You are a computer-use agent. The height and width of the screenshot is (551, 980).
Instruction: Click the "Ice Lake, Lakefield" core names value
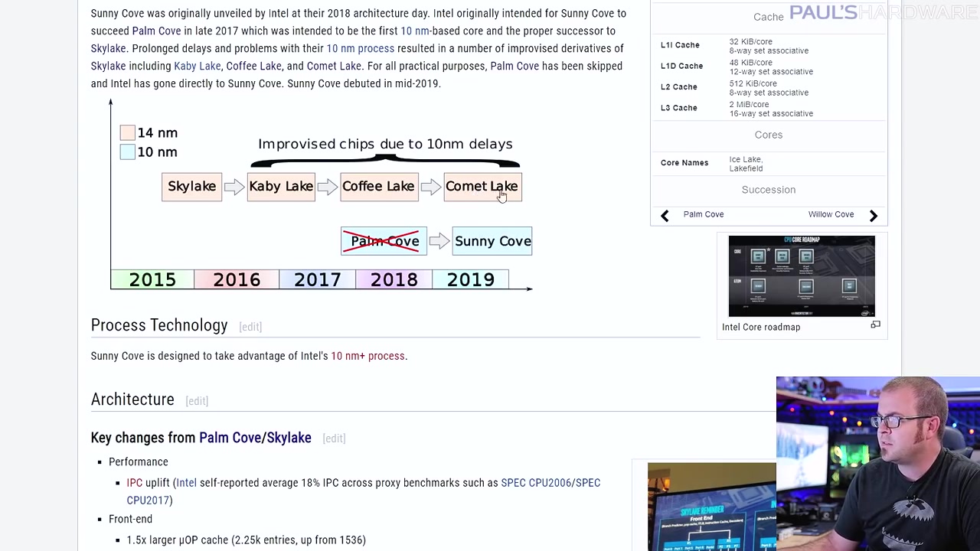746,164
